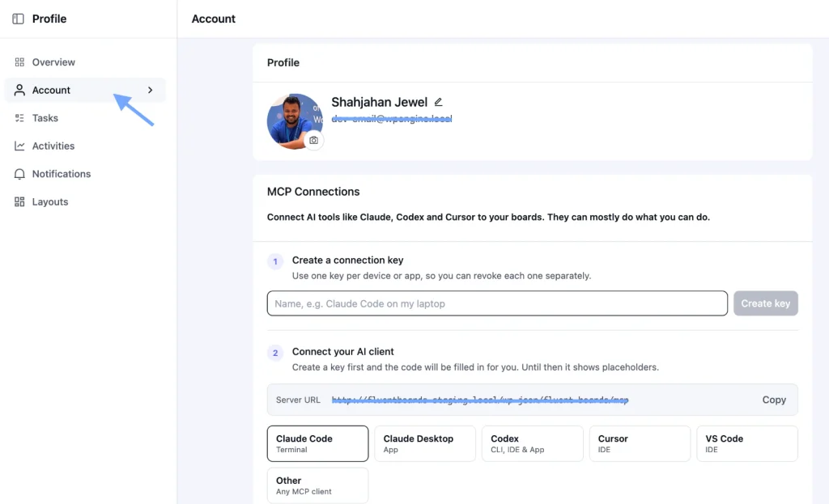This screenshot has width=829, height=504.
Task: Click the Tasks checklist icon
Action: coord(19,118)
